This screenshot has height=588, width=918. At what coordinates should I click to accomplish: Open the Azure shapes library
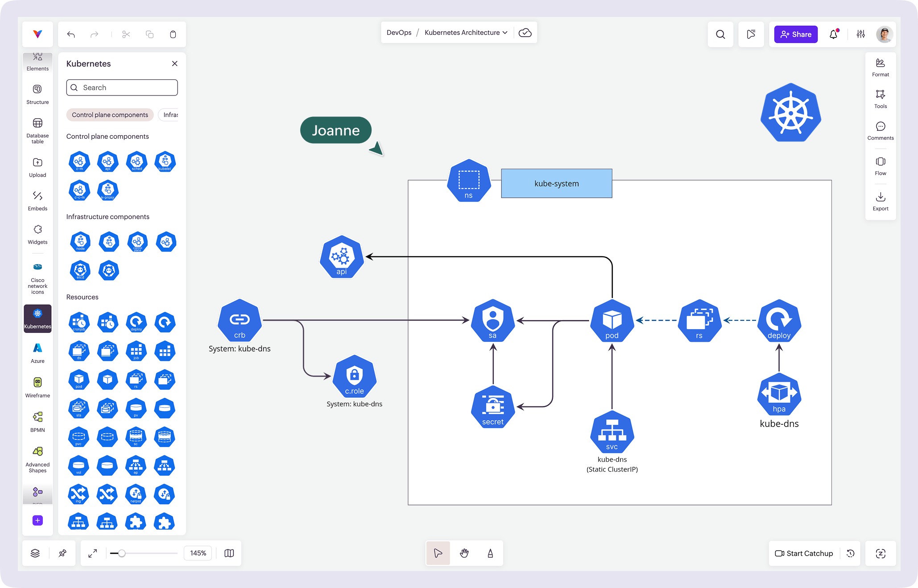(x=37, y=353)
